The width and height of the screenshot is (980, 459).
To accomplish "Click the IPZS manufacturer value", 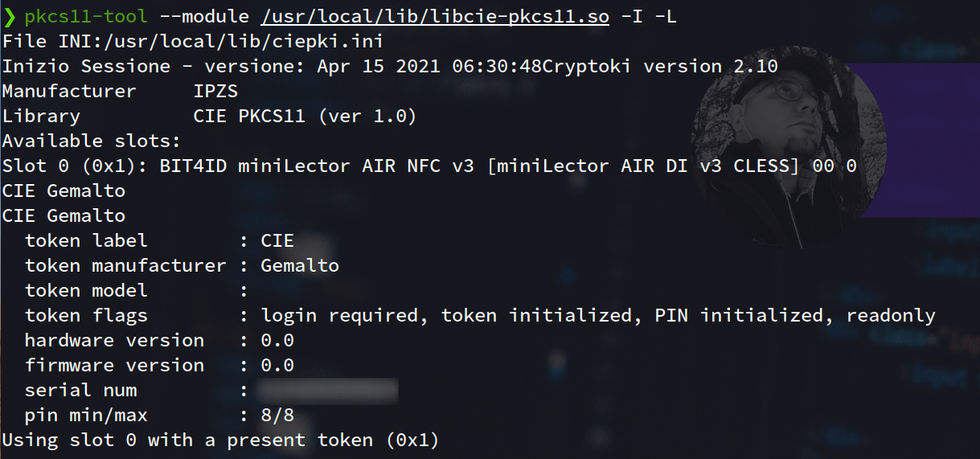I will tap(215, 91).
